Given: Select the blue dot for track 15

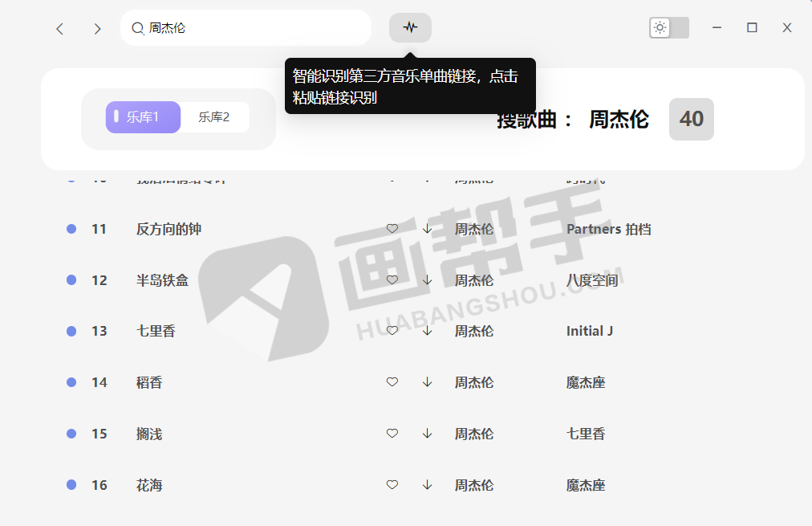Looking at the screenshot, I should tap(71, 433).
